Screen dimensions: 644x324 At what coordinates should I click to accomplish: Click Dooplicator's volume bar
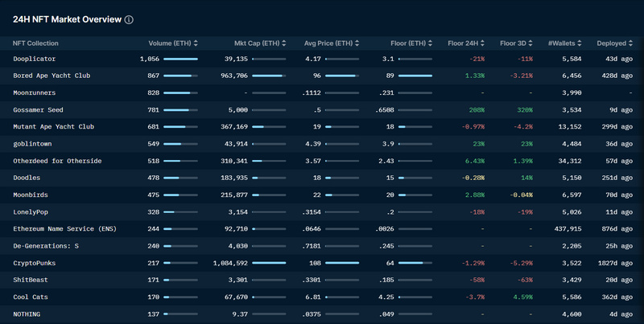(x=180, y=59)
